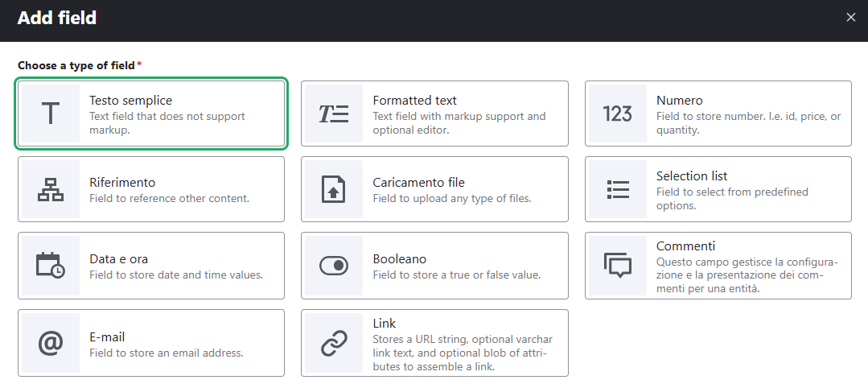The height and width of the screenshot is (384, 868).
Task: Choose the "Booleano" field type title
Action: click(399, 259)
